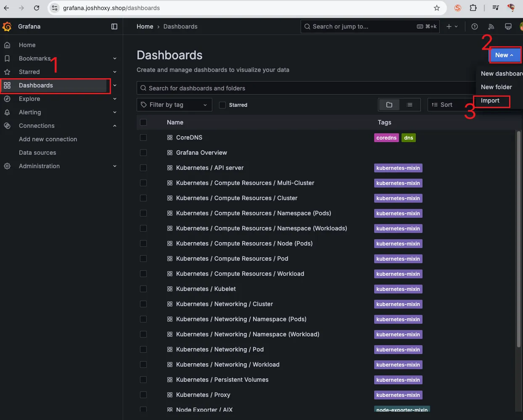Click the Grafana logo icon
The image size is (523, 420).
pos(7,26)
